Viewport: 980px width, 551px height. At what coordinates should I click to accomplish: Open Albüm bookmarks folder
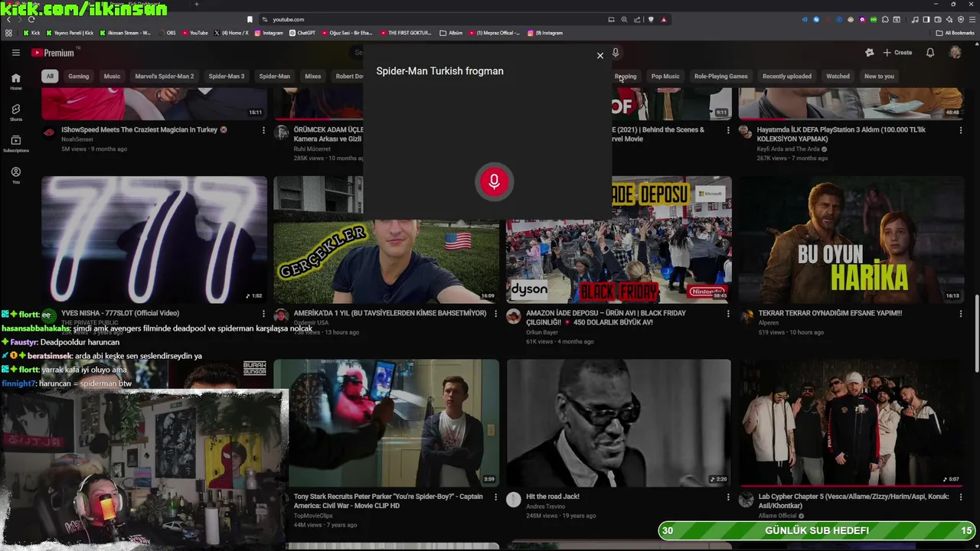coord(452,33)
